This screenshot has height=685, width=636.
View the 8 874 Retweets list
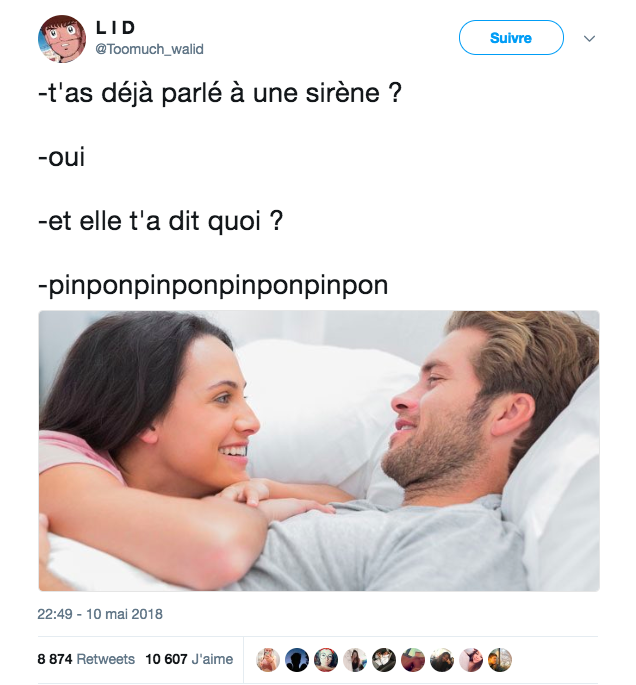(x=86, y=659)
